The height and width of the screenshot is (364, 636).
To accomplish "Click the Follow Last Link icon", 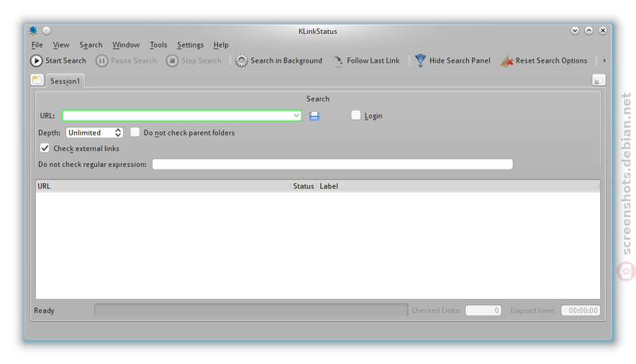I will (x=338, y=61).
